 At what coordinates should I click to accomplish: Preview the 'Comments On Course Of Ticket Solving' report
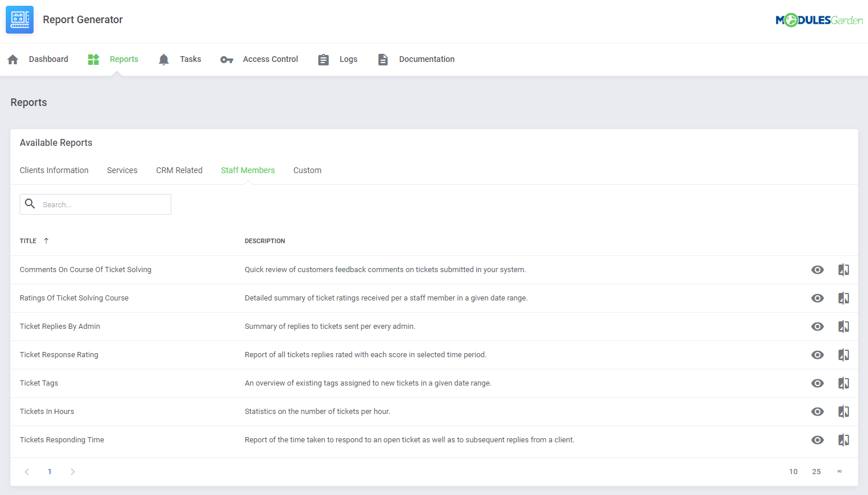817,269
